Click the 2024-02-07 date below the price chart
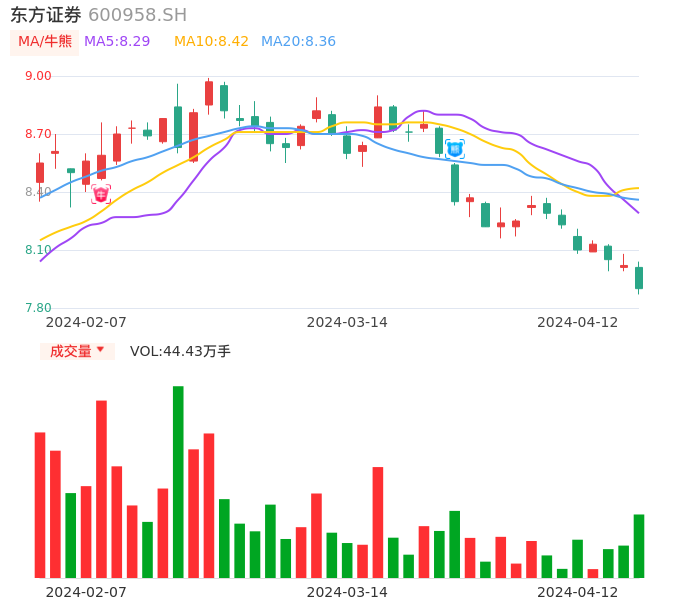The height and width of the screenshot is (606, 686). coord(86,322)
